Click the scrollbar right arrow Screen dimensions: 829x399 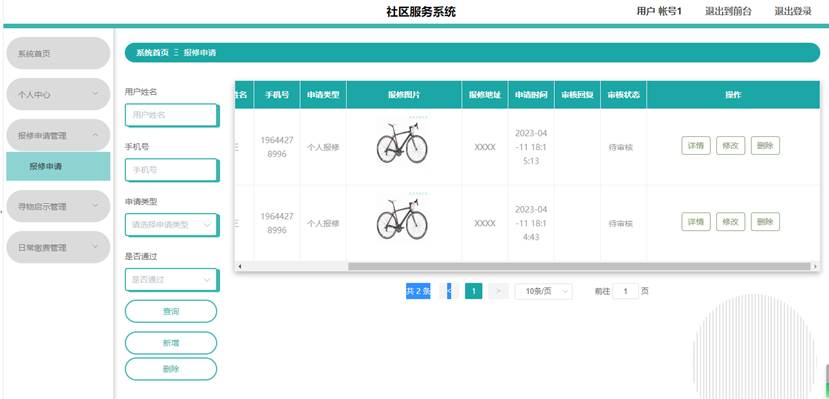[x=815, y=266]
